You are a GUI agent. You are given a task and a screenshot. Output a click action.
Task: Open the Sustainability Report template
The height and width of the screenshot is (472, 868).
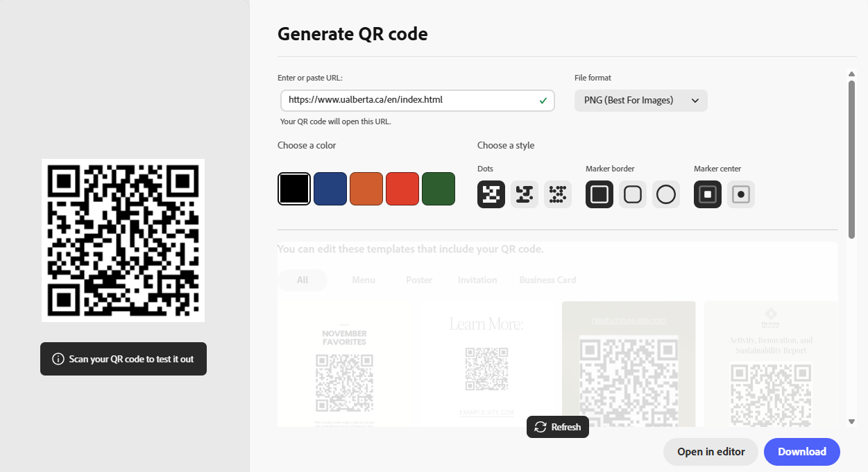(771, 364)
